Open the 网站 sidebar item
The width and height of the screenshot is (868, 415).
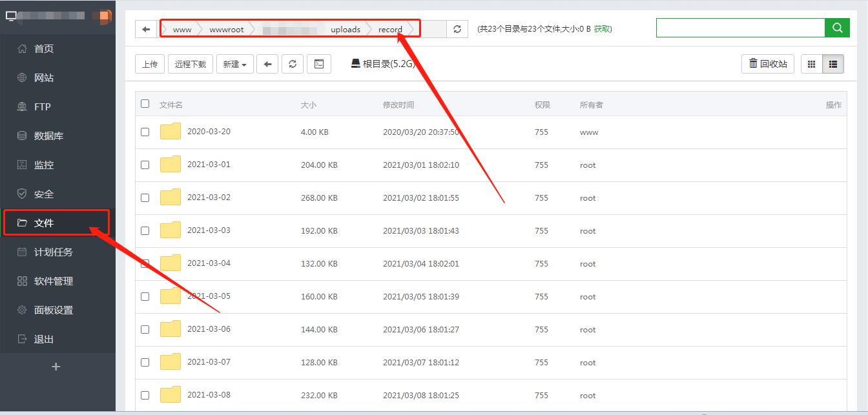click(x=57, y=78)
